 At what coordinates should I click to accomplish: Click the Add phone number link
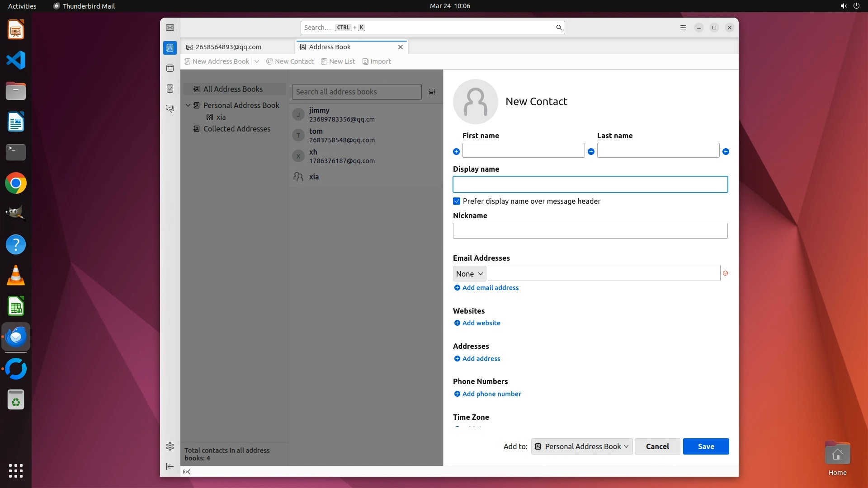tap(491, 394)
